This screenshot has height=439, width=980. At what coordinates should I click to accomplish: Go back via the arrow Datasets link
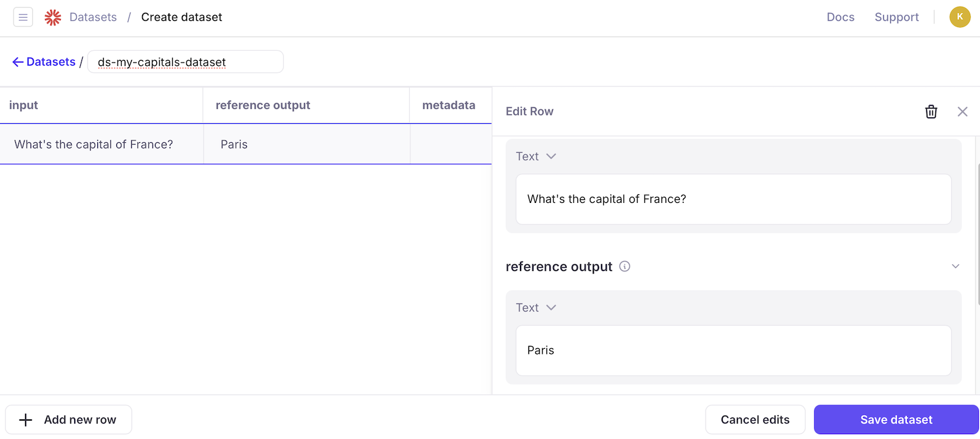coord(44,62)
